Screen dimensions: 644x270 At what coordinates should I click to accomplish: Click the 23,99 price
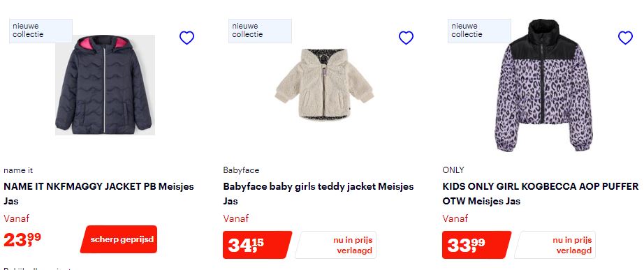coord(22,239)
